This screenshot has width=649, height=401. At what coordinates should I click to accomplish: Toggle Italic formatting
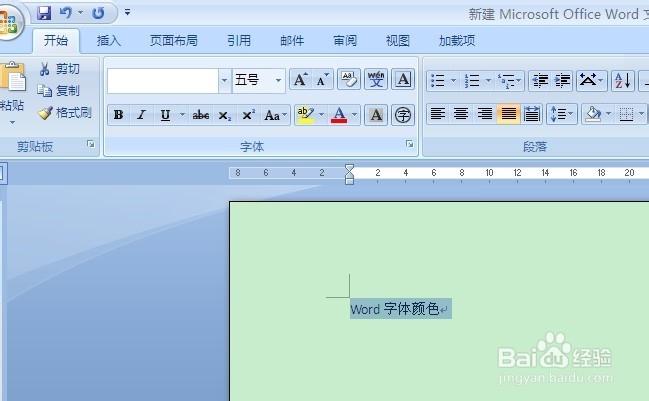click(x=142, y=115)
